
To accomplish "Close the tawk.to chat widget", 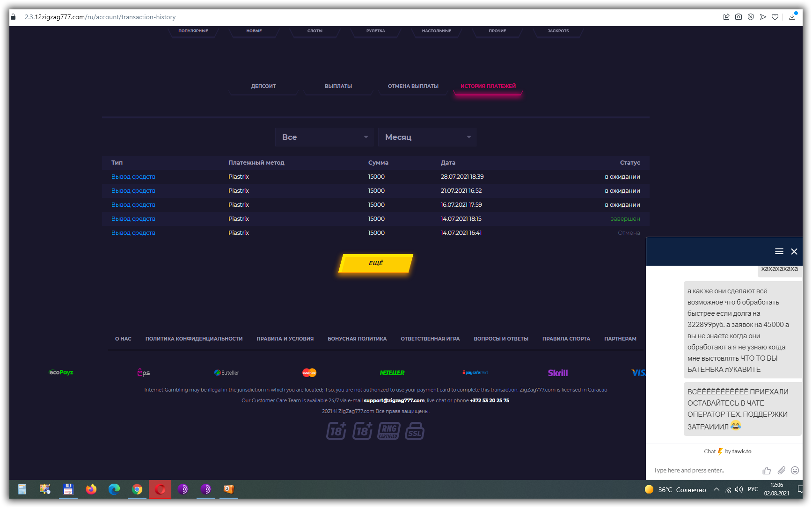I will pos(794,251).
